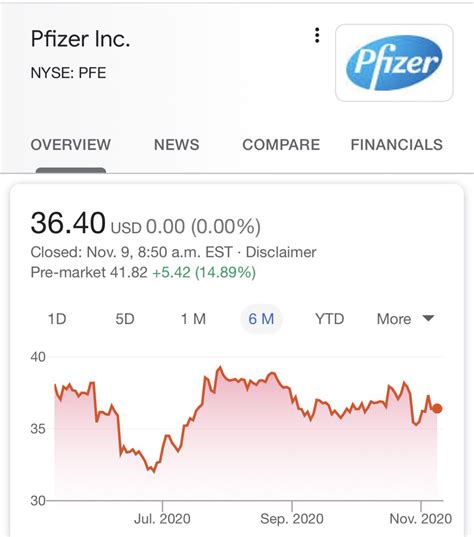Open the News tab
This screenshot has width=474, height=537.
(177, 145)
